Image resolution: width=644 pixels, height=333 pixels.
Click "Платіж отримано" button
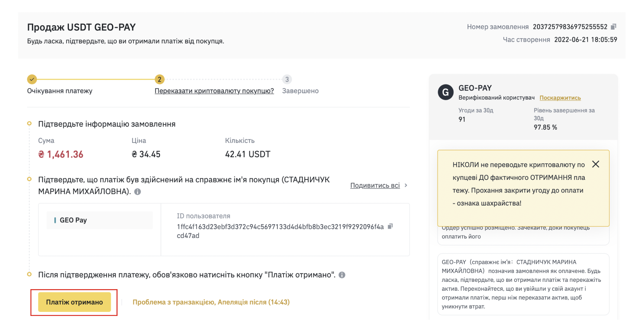click(74, 302)
